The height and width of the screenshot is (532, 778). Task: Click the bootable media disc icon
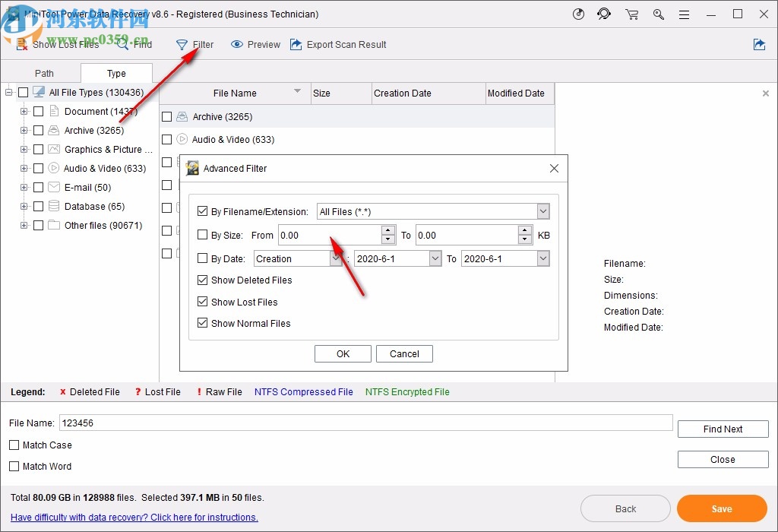[x=577, y=14]
